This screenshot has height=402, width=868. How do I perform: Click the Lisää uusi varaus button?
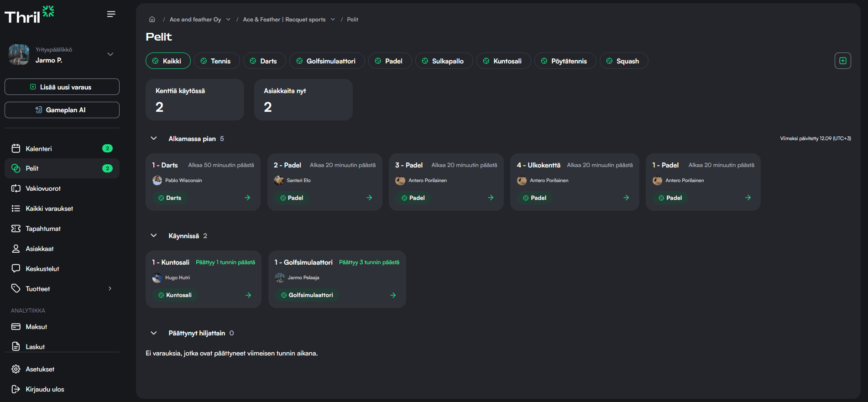click(x=62, y=87)
